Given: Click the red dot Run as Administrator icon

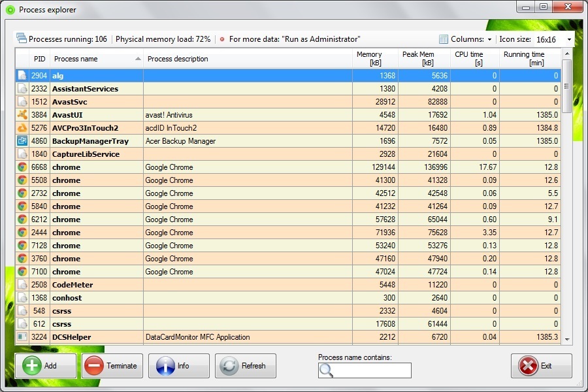Looking at the screenshot, I should pyautogui.click(x=222, y=39).
